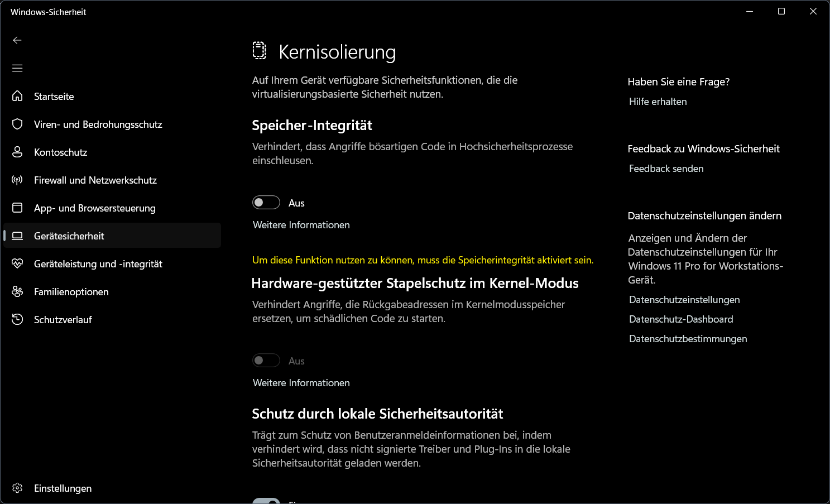The image size is (830, 504).
Task: Open the hamburger navigation menu icon
Action: pos(17,68)
